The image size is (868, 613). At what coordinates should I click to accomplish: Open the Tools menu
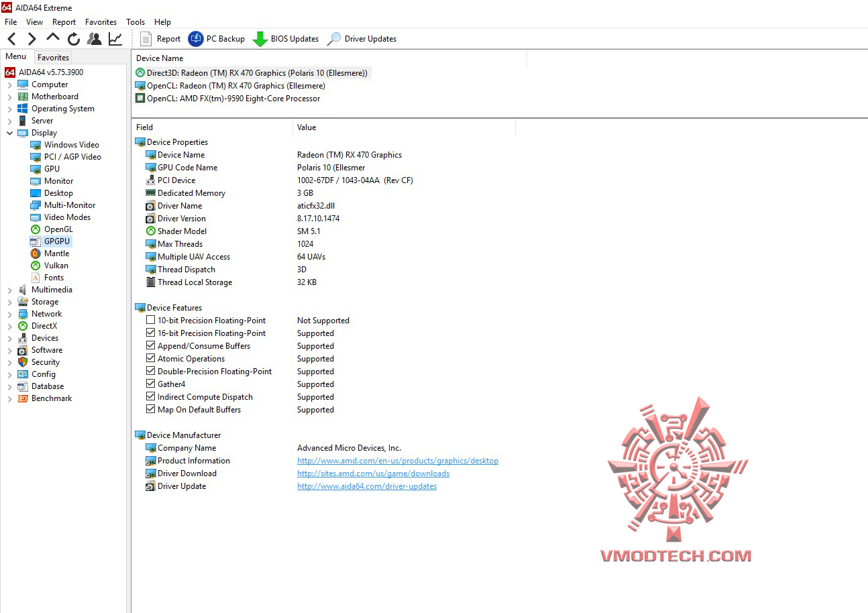(135, 22)
